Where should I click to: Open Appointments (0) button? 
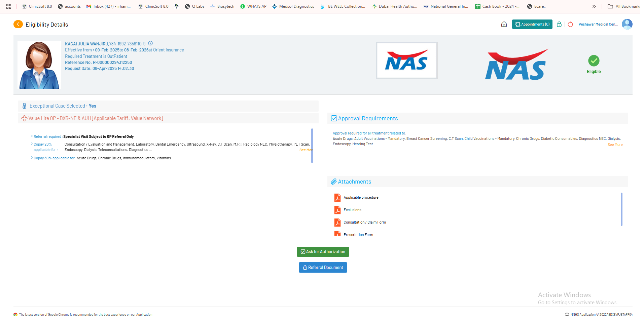coord(532,24)
